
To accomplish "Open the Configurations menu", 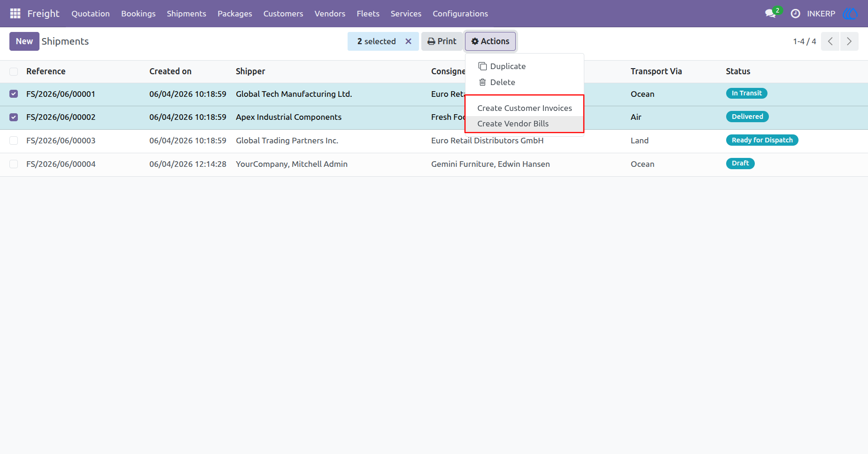I will tap(460, 14).
